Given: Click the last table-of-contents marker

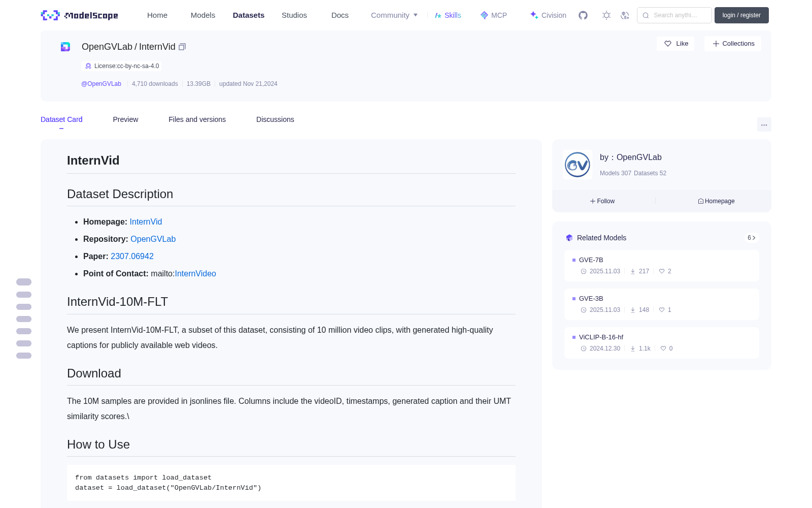Looking at the screenshot, I should click(x=24, y=356).
